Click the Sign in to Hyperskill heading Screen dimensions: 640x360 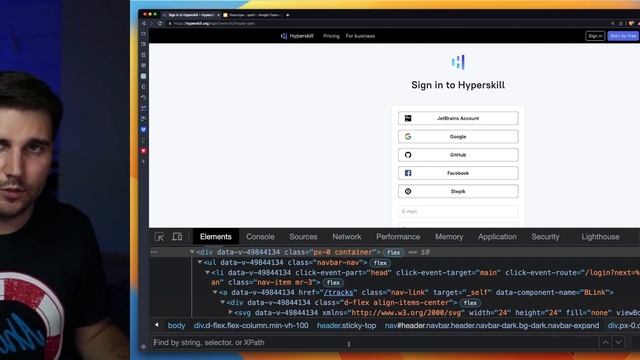[x=458, y=85]
